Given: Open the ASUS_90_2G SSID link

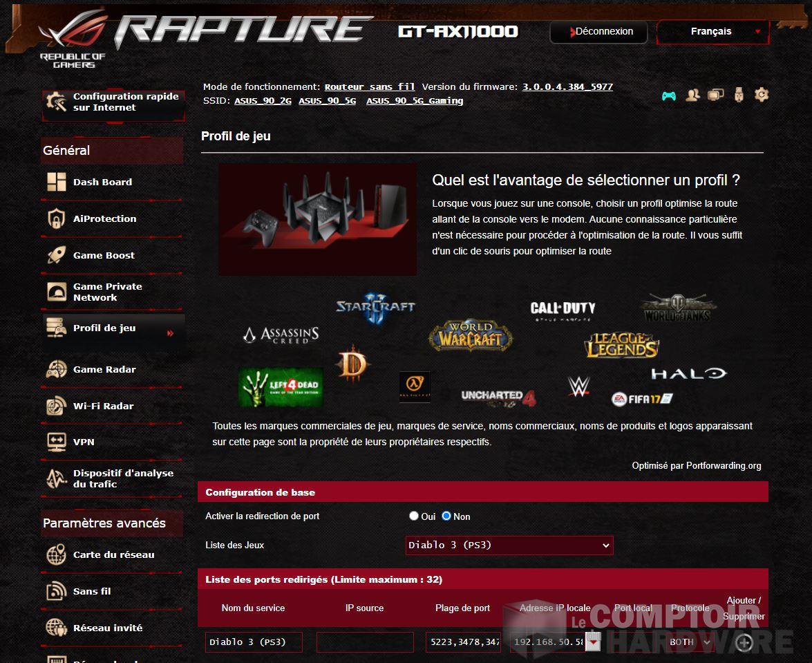Looking at the screenshot, I should (x=263, y=101).
